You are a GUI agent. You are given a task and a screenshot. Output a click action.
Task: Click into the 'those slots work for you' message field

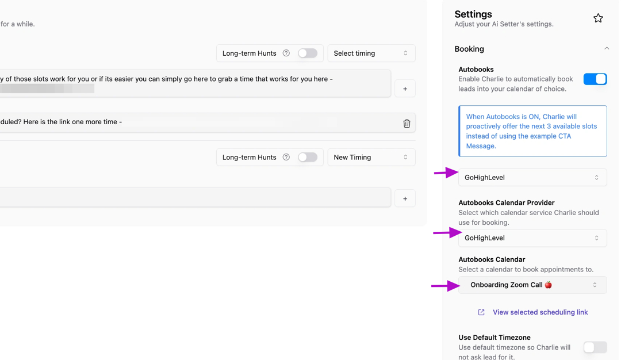pos(195,83)
